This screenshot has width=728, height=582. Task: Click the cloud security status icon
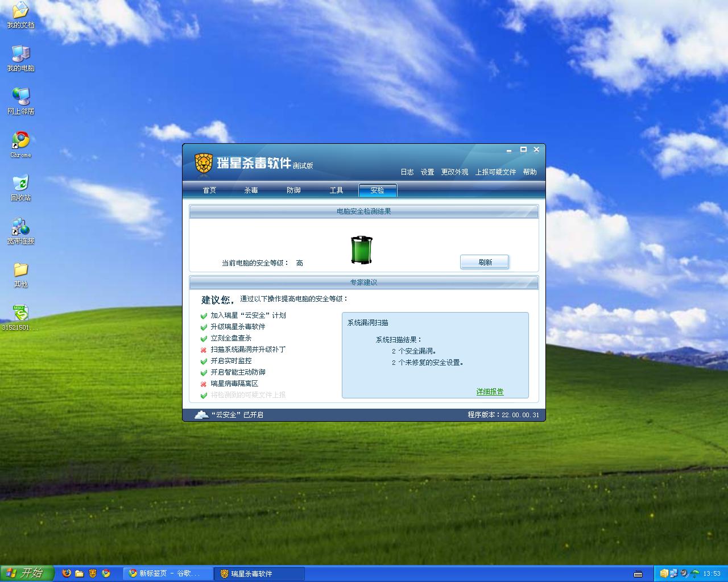(x=201, y=414)
